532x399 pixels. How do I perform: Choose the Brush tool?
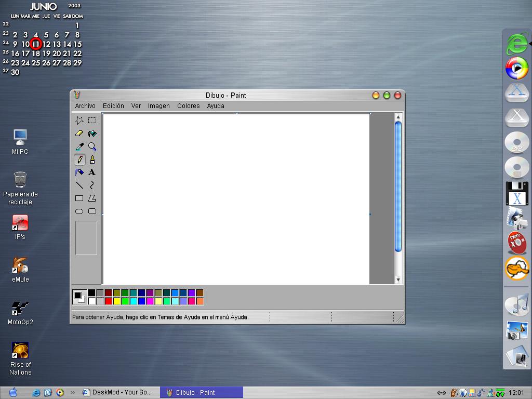tap(92, 159)
